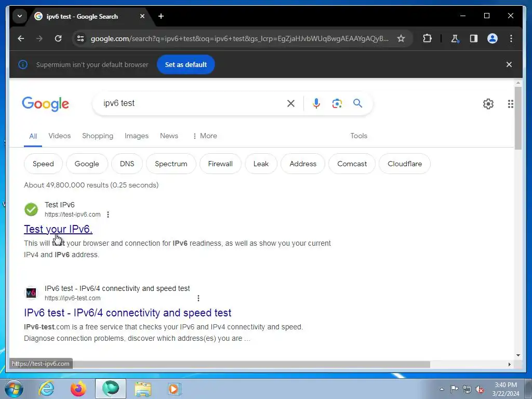The image size is (532, 399).
Task: Click the vertical scrollbar thumb
Action: tap(518, 118)
